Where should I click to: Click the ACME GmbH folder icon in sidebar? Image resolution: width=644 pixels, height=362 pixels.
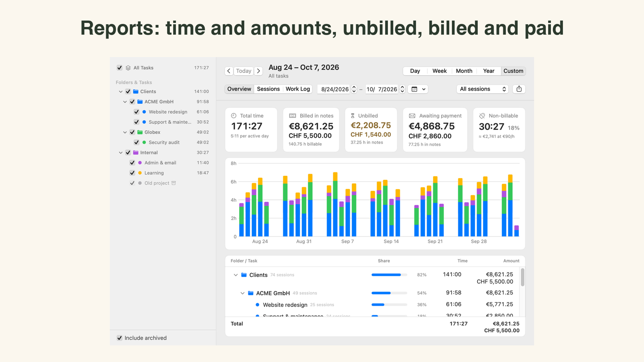(140, 102)
